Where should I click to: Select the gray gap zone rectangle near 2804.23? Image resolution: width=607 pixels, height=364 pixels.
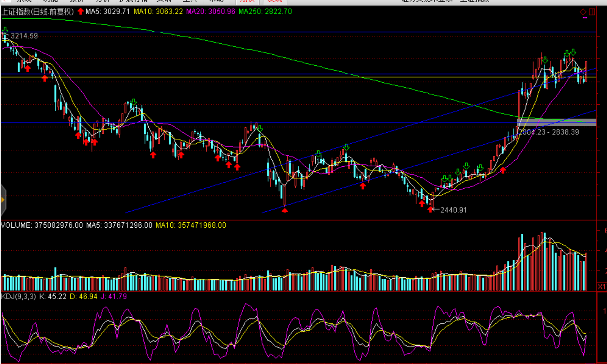(x=556, y=122)
